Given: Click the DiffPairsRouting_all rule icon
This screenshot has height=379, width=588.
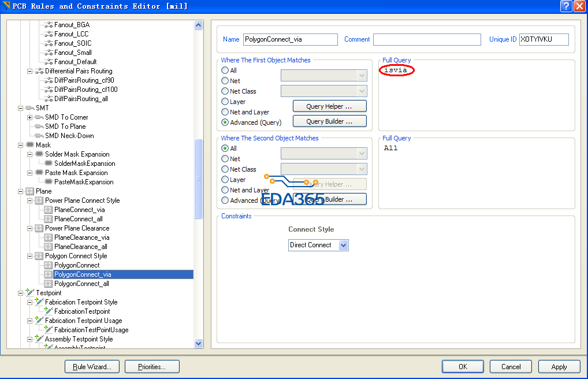Looking at the screenshot, I should [49, 99].
